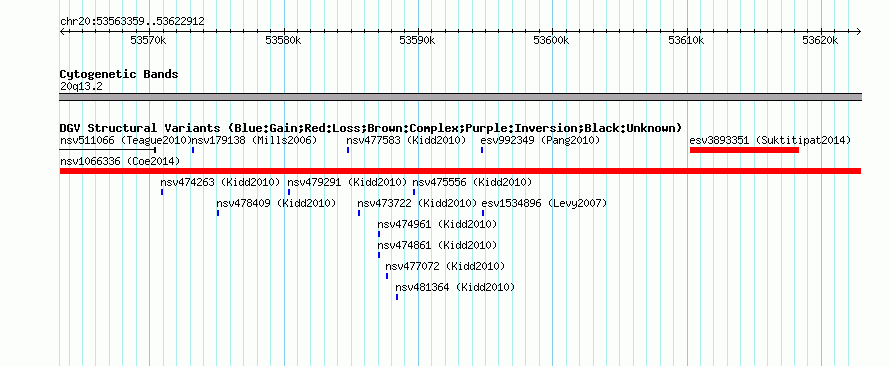Image resolution: width=890 pixels, height=366 pixels.
Task: Click the nsv474263 (Kidd2010) label
Action: pyautogui.click(x=220, y=182)
